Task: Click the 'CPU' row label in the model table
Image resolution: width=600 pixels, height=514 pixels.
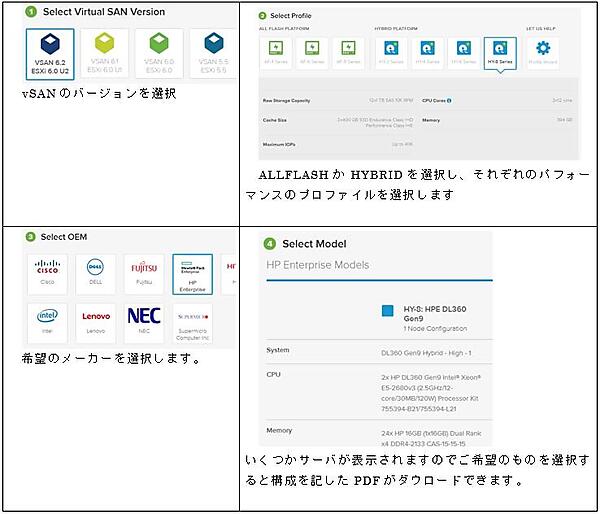Action: pos(273,374)
